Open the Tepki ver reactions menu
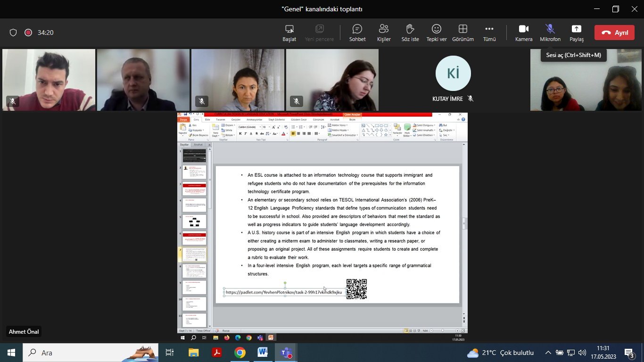The width and height of the screenshot is (644, 362). pos(437,33)
